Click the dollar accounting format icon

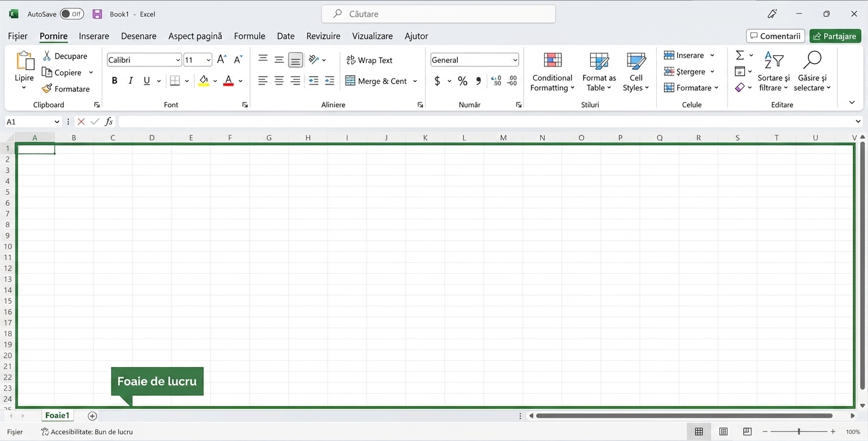(x=437, y=81)
